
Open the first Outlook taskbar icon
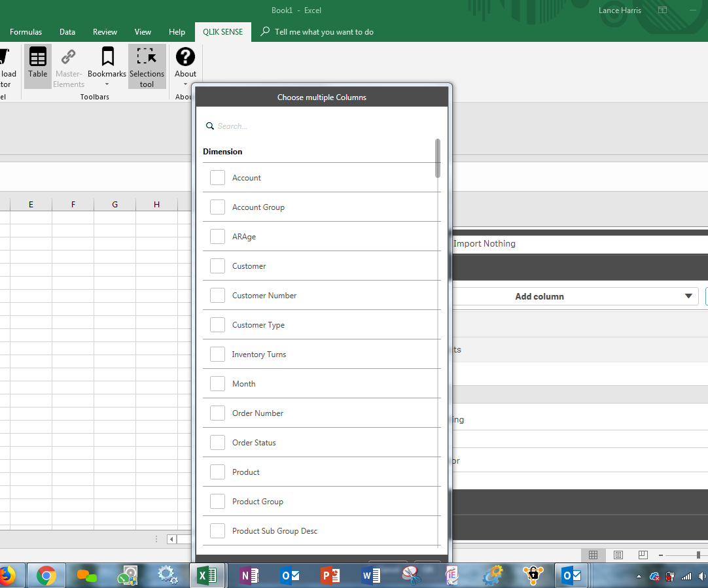pos(290,576)
